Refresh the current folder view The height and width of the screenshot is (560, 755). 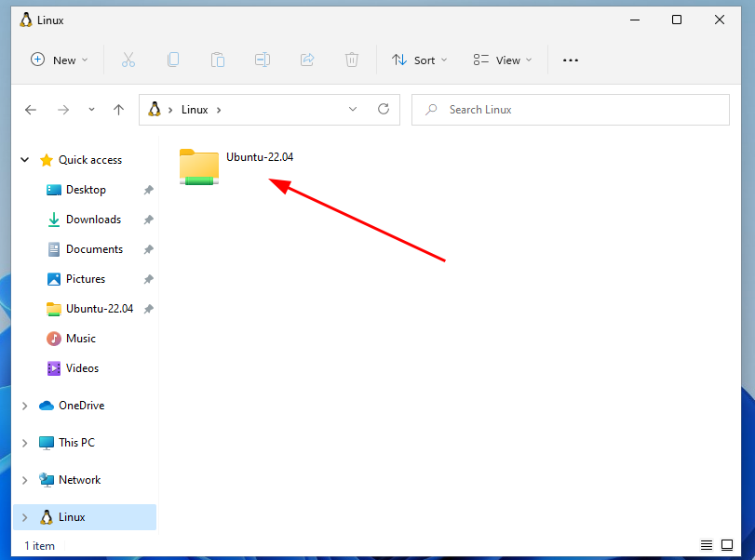[x=384, y=109]
